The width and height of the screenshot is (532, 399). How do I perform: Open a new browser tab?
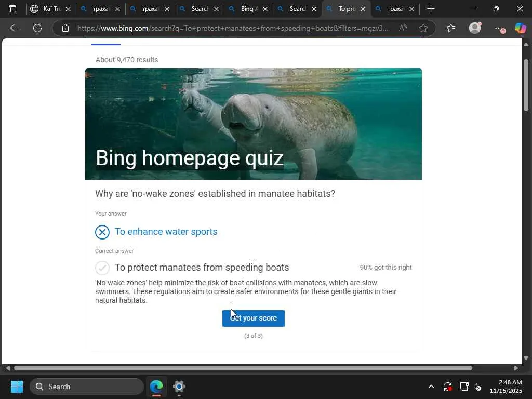point(431,9)
